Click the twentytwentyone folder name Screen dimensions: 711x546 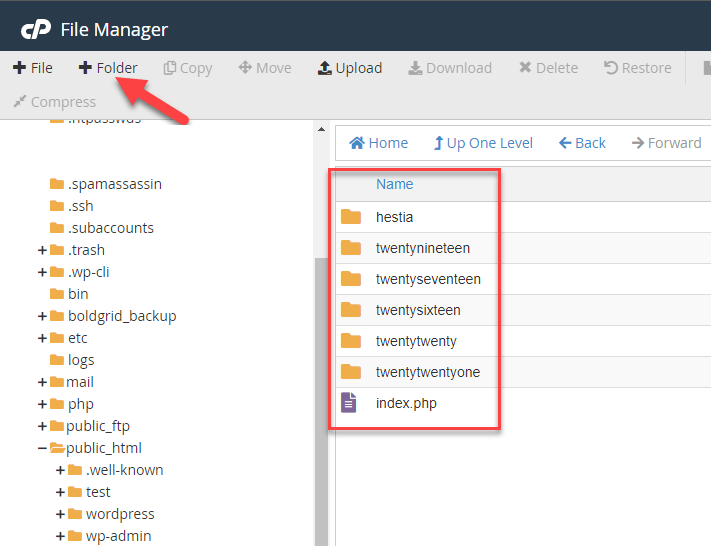(x=428, y=372)
